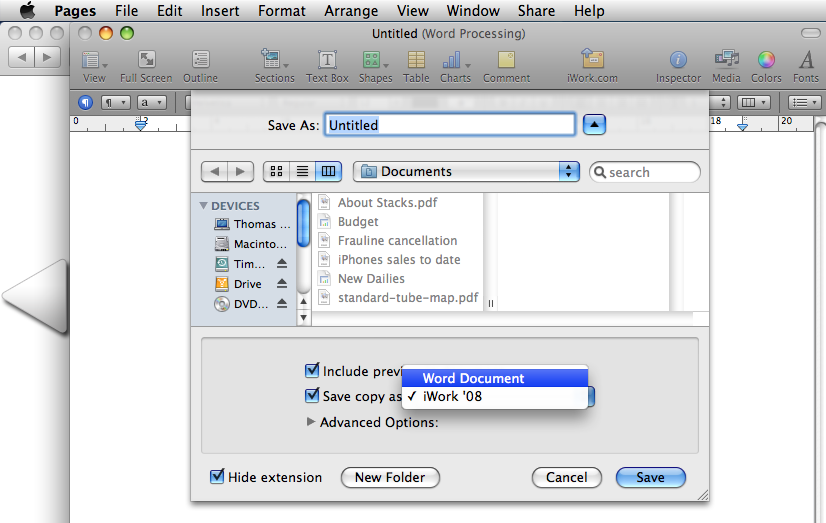Switch file browser to list view
This screenshot has height=523, width=826.
coord(302,171)
